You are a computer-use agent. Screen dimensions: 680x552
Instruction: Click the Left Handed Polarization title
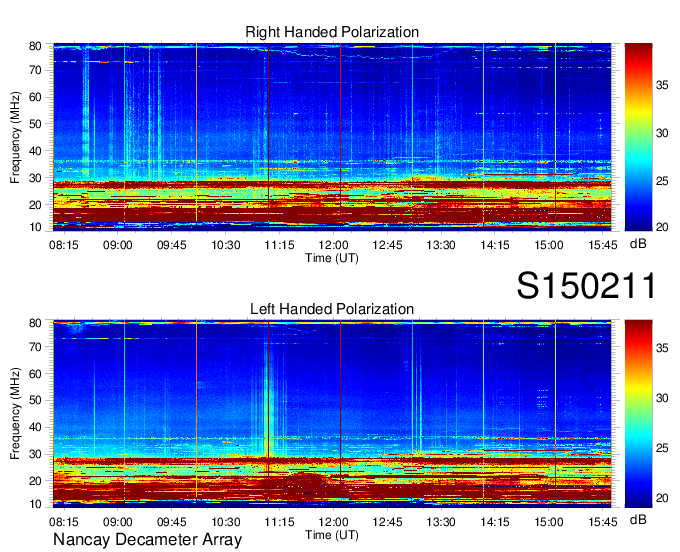pos(332,309)
